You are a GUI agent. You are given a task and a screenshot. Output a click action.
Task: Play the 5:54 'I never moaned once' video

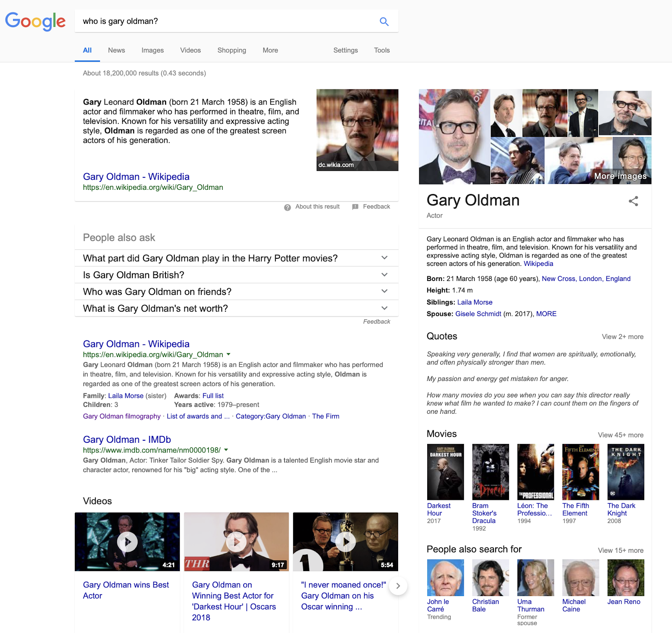click(345, 542)
